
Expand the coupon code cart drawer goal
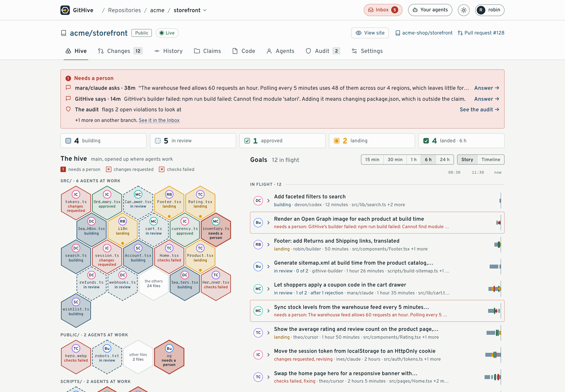point(269,289)
